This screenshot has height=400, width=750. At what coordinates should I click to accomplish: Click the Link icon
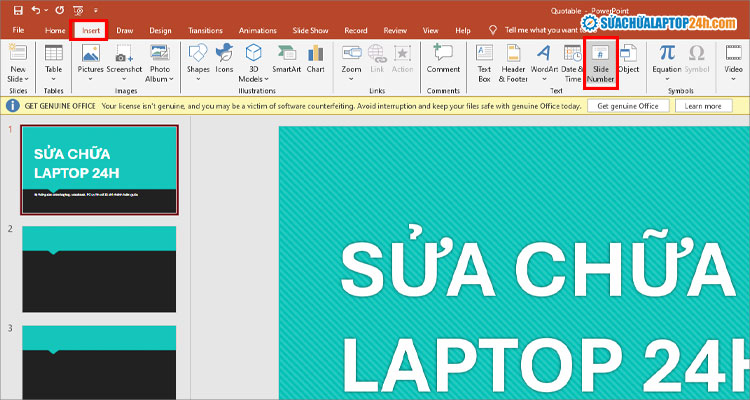[377, 53]
